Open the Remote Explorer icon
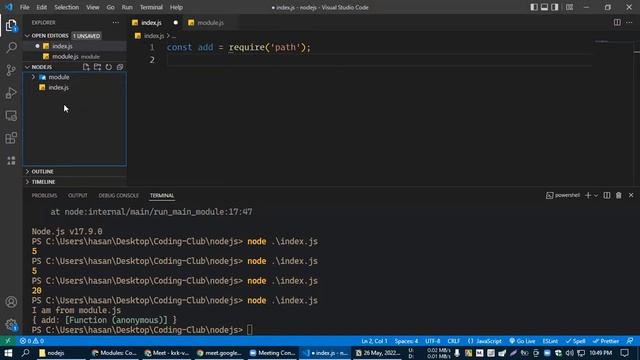The height and width of the screenshot is (360, 640). (11, 116)
